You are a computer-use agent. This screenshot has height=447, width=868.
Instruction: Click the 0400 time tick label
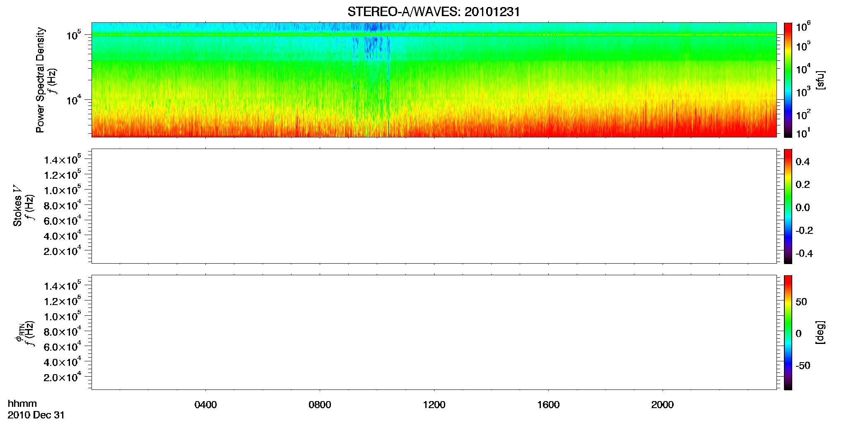point(205,405)
